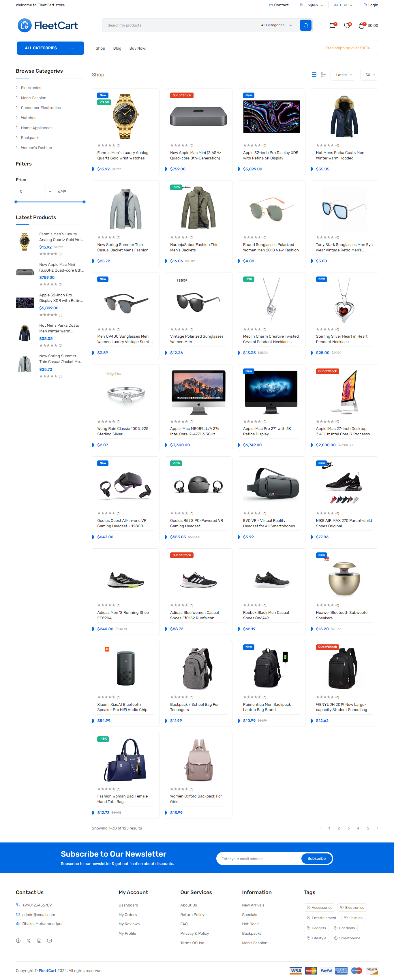Click the Subscribe newsletter button

(x=316, y=858)
